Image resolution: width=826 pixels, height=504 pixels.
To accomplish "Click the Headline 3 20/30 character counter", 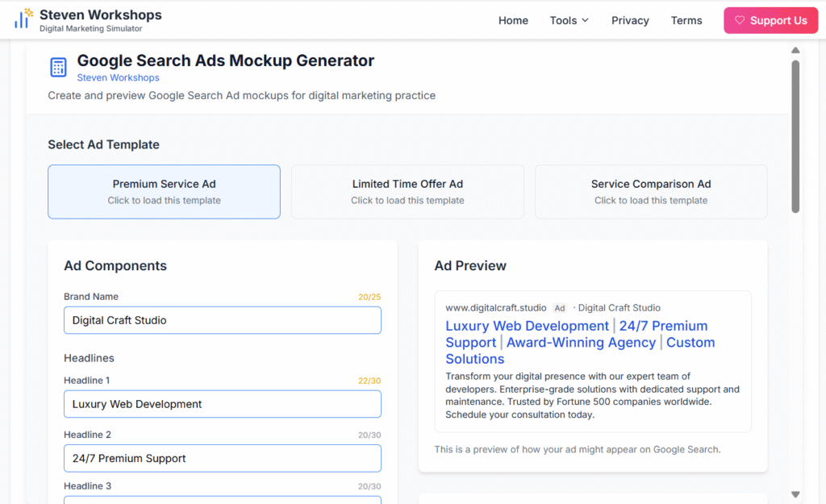I will (369, 486).
